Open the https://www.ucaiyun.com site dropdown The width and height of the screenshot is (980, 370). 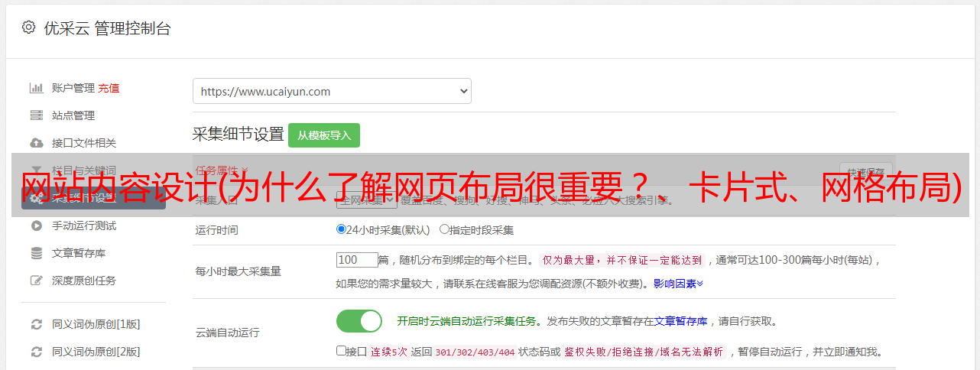tap(332, 91)
